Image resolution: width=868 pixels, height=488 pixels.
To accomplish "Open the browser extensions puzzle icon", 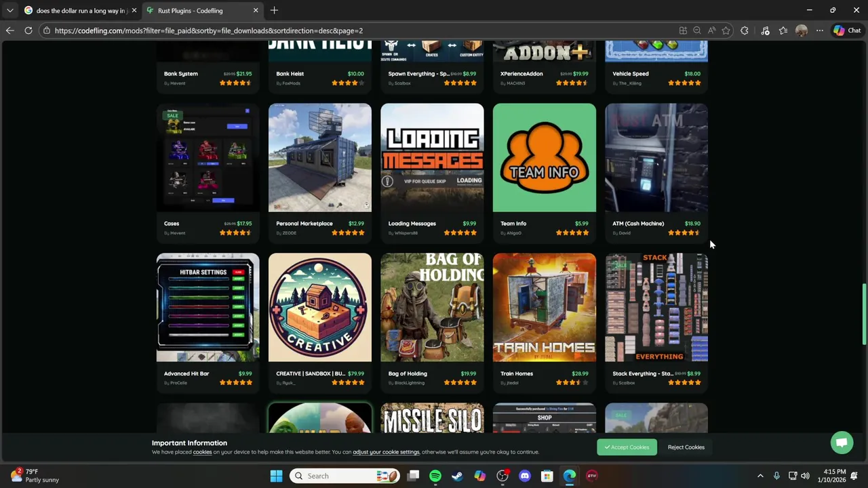I will pyautogui.click(x=745, y=30).
